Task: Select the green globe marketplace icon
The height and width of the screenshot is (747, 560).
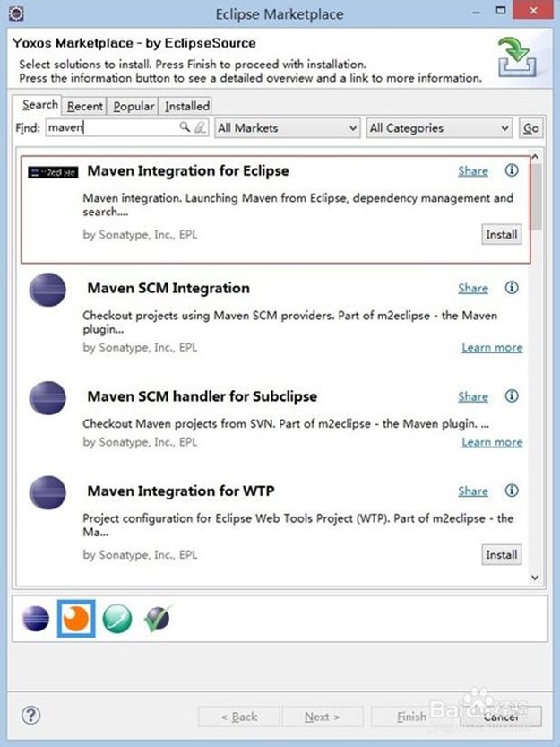Action: (117, 619)
